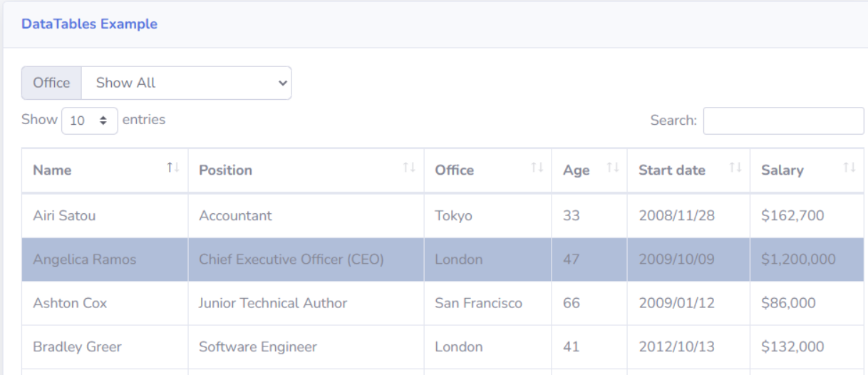Click the Salary column header label
This screenshot has width=868, height=375.
point(782,170)
